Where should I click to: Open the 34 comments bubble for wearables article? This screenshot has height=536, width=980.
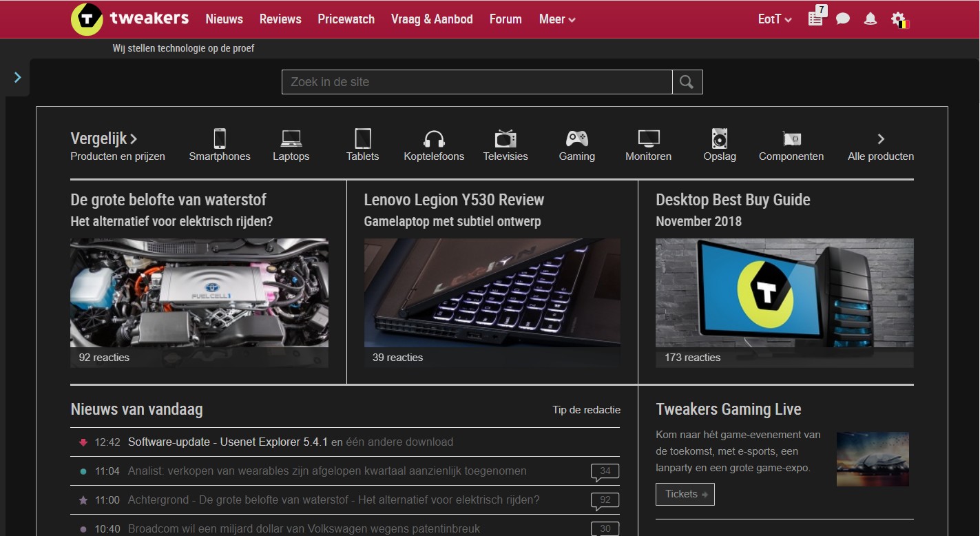(605, 472)
